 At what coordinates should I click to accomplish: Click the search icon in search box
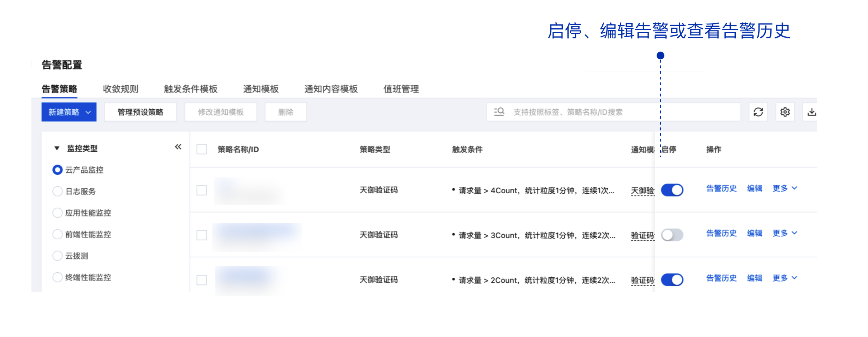click(499, 112)
